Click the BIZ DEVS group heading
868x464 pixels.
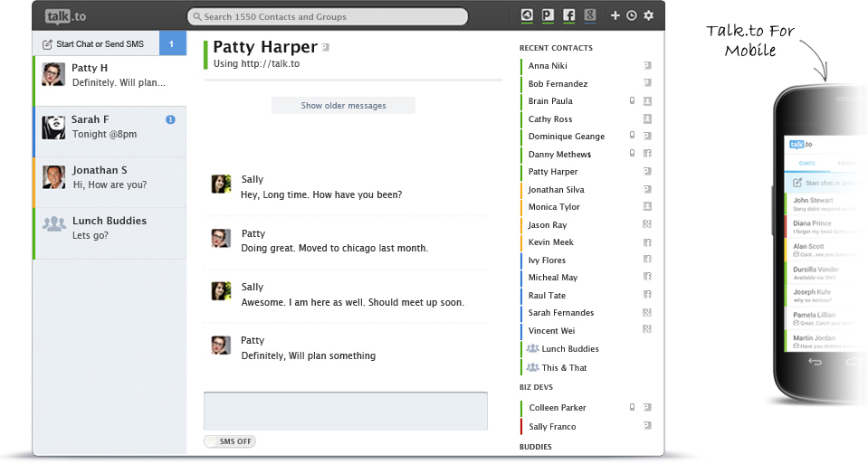pos(536,387)
